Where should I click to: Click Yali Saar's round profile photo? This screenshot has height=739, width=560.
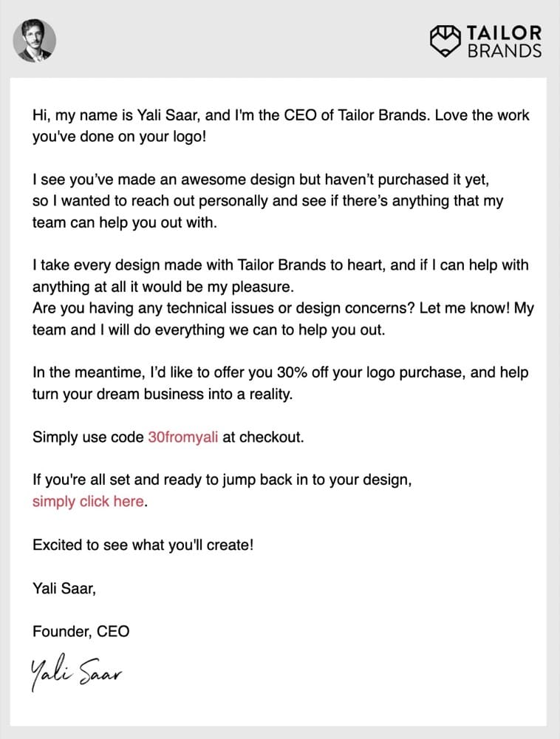[35, 41]
